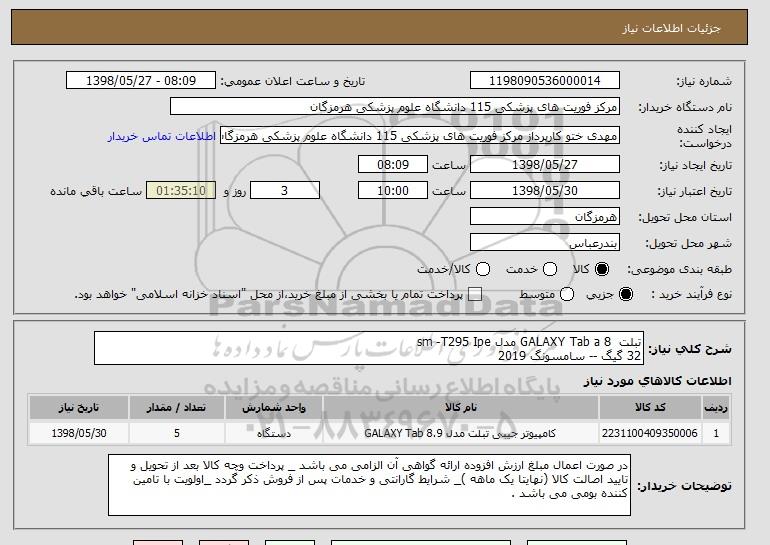Click the delivery province field هرمزگان
The height and width of the screenshot is (545, 770).
pyautogui.click(x=545, y=216)
